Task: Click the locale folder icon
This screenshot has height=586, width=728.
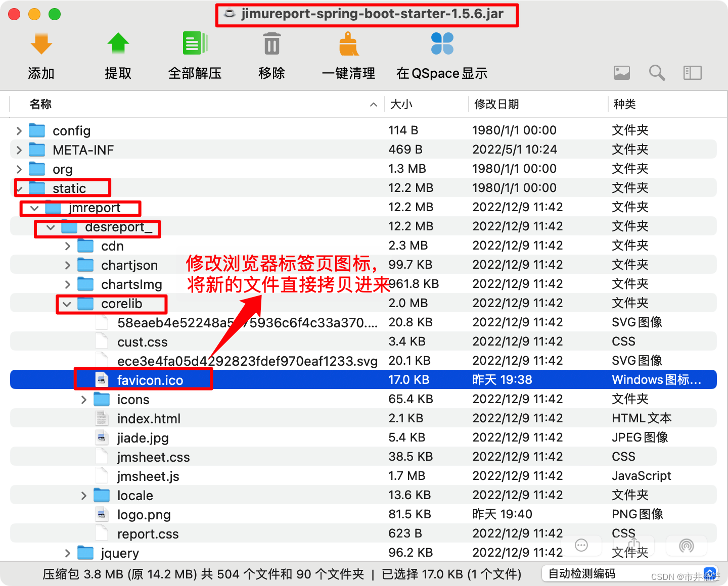Action: (x=102, y=495)
